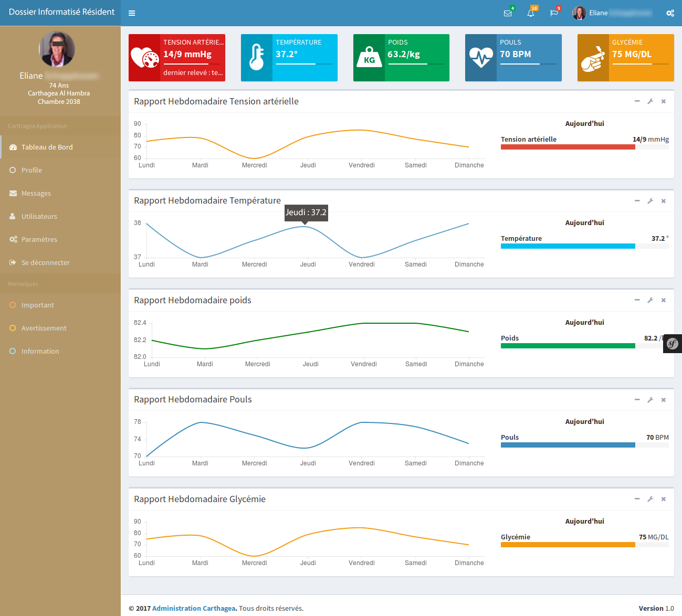Click the cyan Température progress bar
Image resolution: width=682 pixels, height=616 pixels.
[568, 246]
